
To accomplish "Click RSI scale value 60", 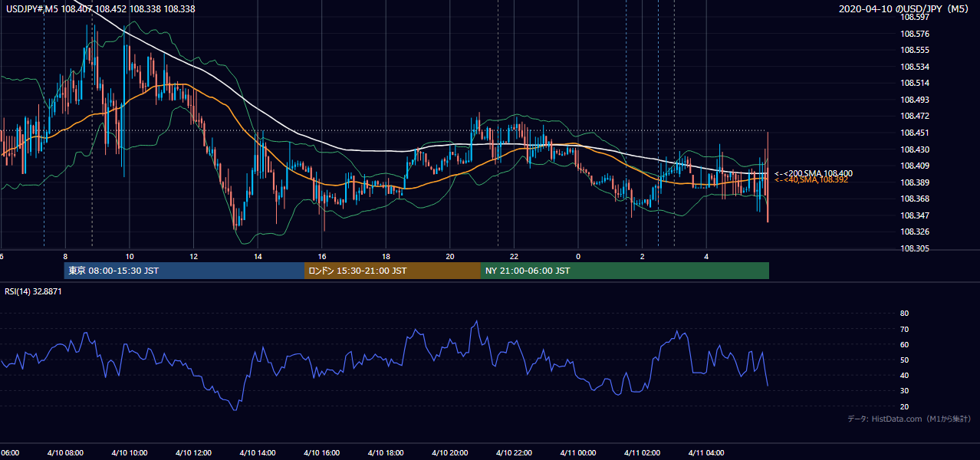I will coord(905,345).
